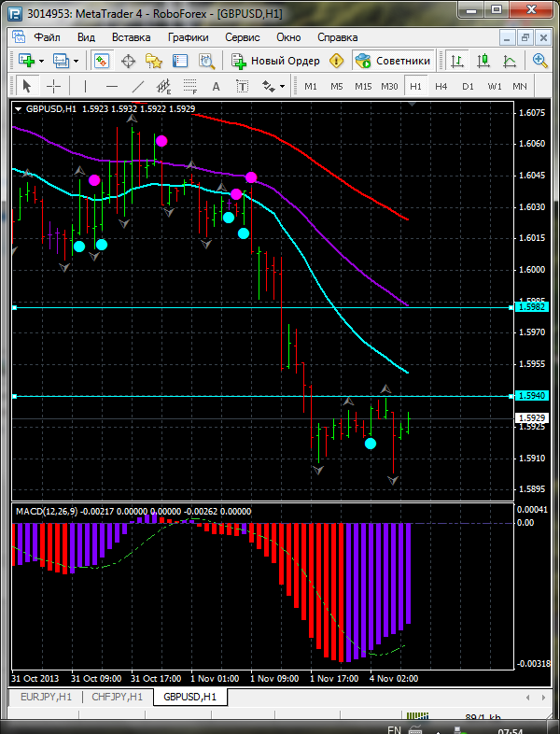
Task: Select the horizontal line drawing tool
Action: pyautogui.click(x=111, y=86)
